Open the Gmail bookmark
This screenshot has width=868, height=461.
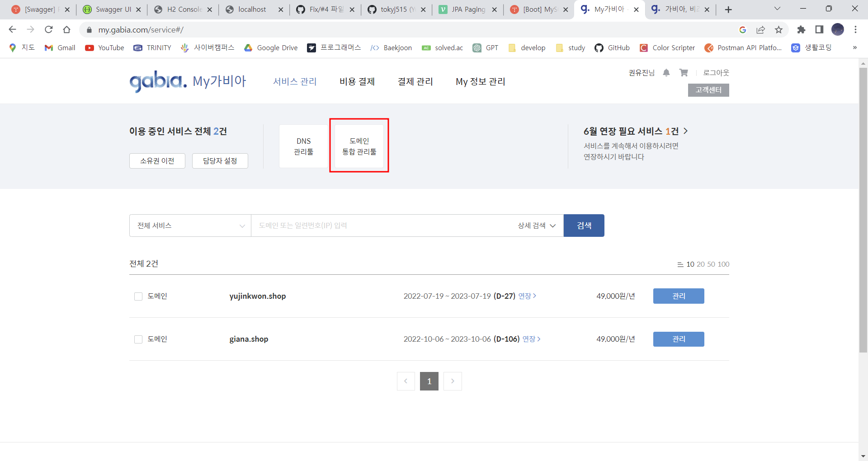[60, 48]
